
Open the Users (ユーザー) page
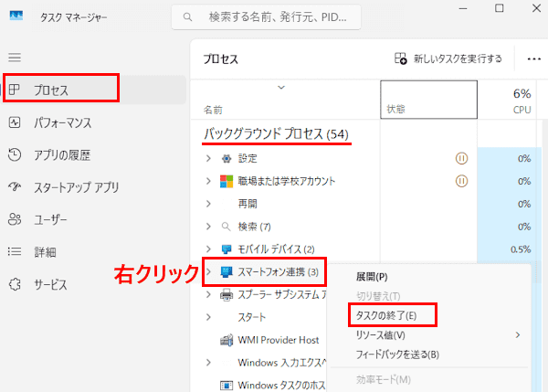tap(56, 219)
